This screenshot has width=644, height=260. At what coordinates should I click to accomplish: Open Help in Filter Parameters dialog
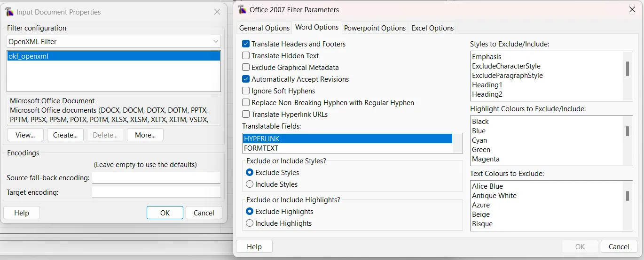254,246
